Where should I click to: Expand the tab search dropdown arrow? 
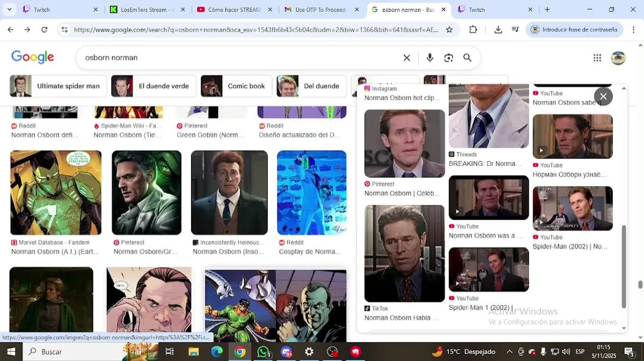9,10
